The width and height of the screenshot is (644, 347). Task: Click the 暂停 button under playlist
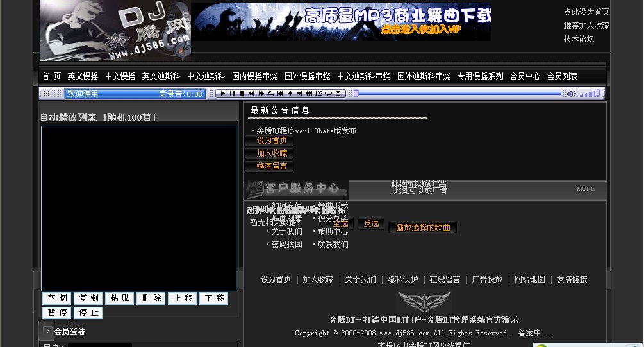(x=57, y=312)
